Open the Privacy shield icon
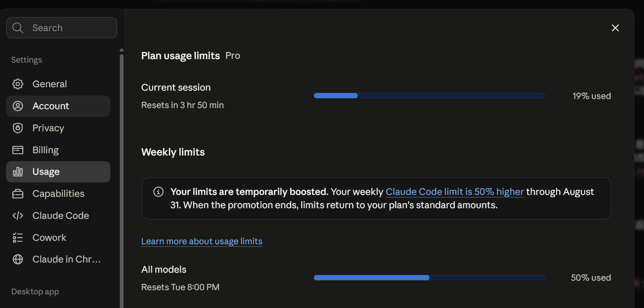The height and width of the screenshot is (308, 644). (18, 128)
